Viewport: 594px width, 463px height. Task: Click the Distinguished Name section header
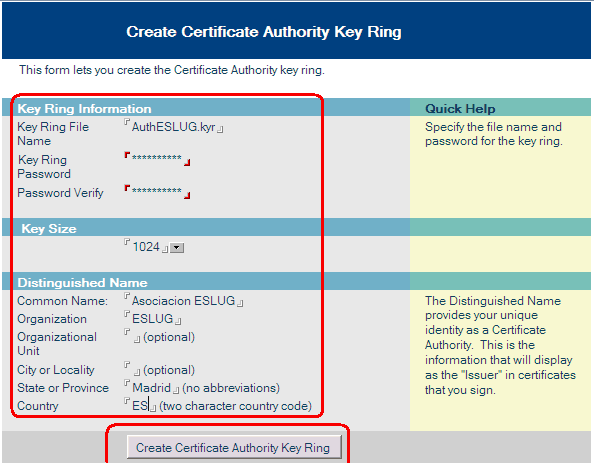point(82,283)
